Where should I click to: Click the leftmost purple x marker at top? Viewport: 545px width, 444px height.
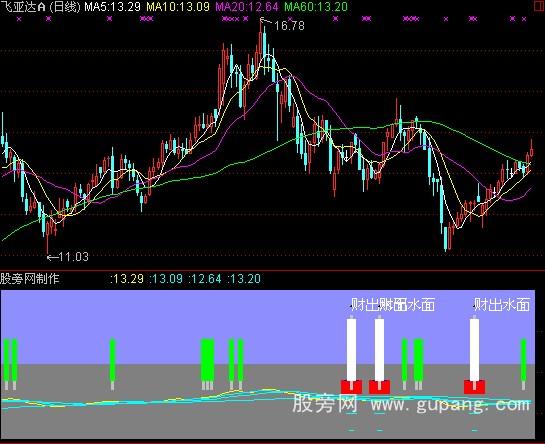coord(19,19)
